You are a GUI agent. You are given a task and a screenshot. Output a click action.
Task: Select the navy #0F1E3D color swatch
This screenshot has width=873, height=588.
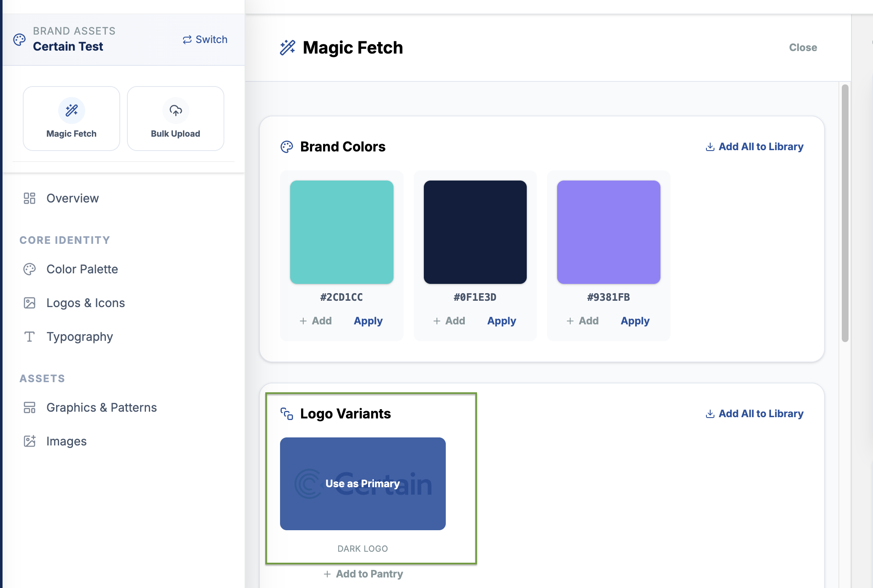[475, 232]
